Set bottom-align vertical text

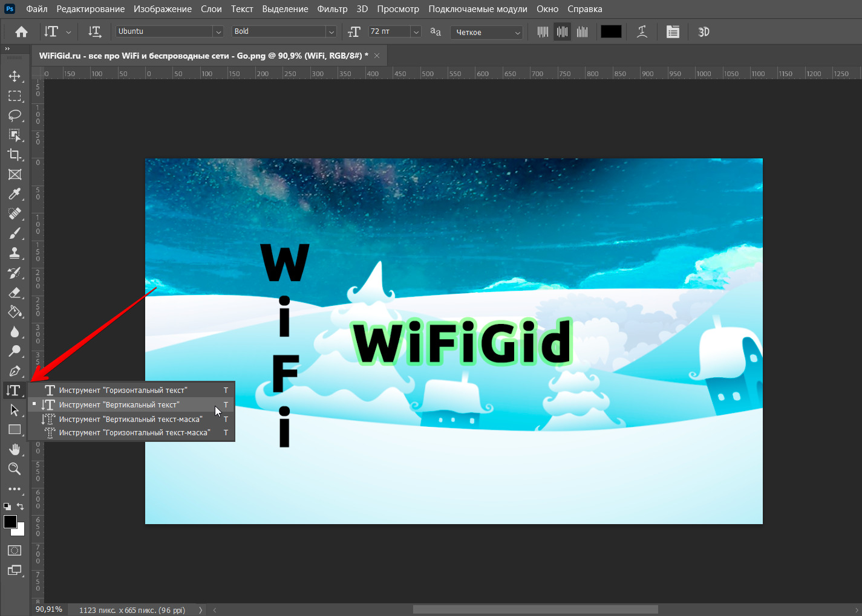(x=583, y=32)
